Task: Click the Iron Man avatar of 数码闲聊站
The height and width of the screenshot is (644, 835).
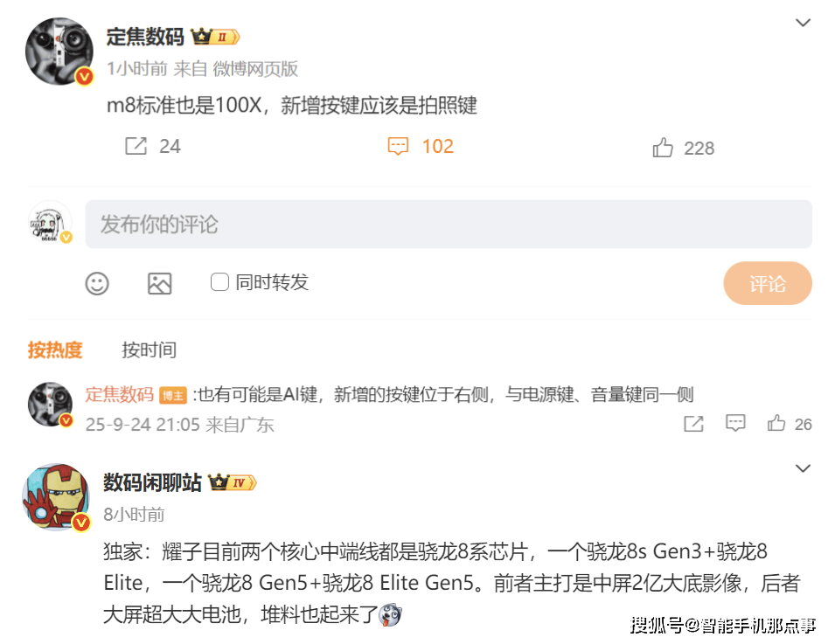Action: [56, 497]
